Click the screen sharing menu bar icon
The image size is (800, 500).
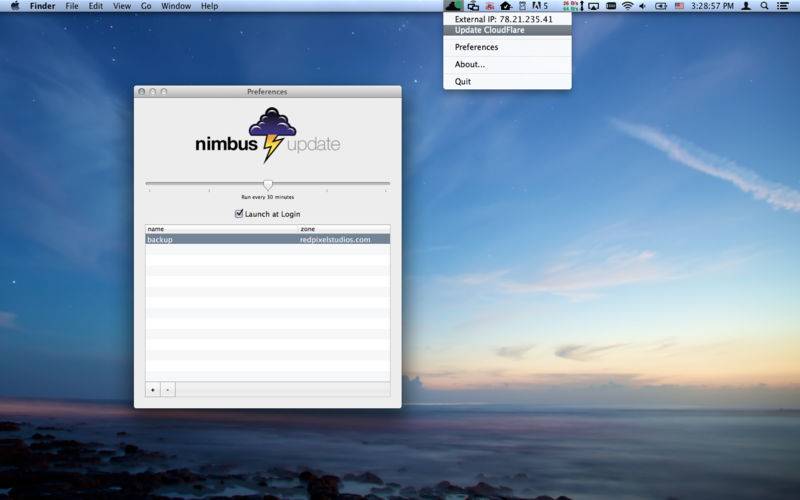pyautogui.click(x=473, y=6)
